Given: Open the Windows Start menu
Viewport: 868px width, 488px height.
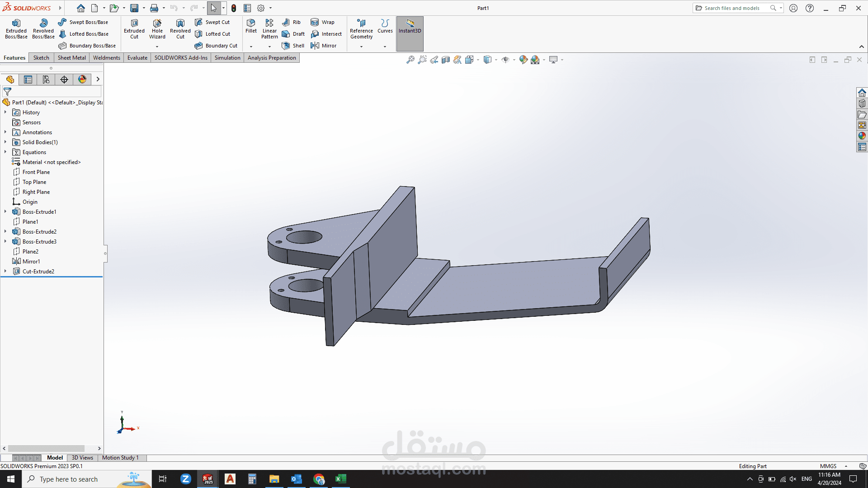Looking at the screenshot, I should tap(11, 479).
